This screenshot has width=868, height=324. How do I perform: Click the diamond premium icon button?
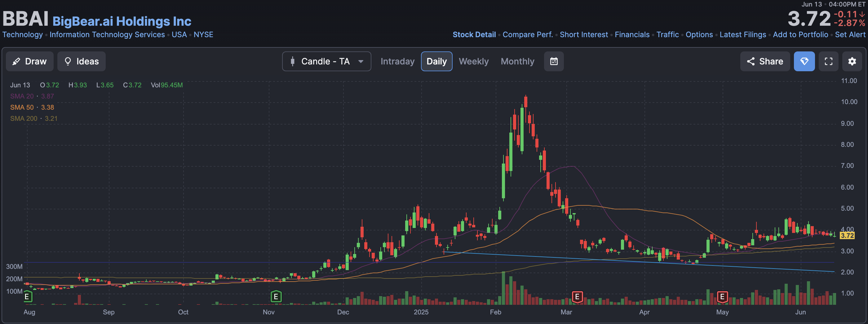(x=804, y=61)
